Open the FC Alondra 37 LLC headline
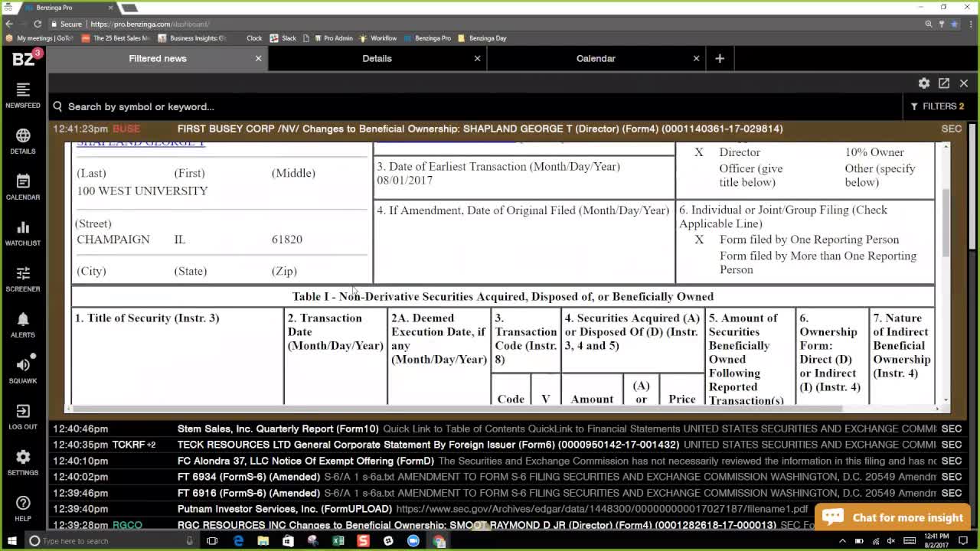Image resolution: width=980 pixels, height=551 pixels. (305, 461)
